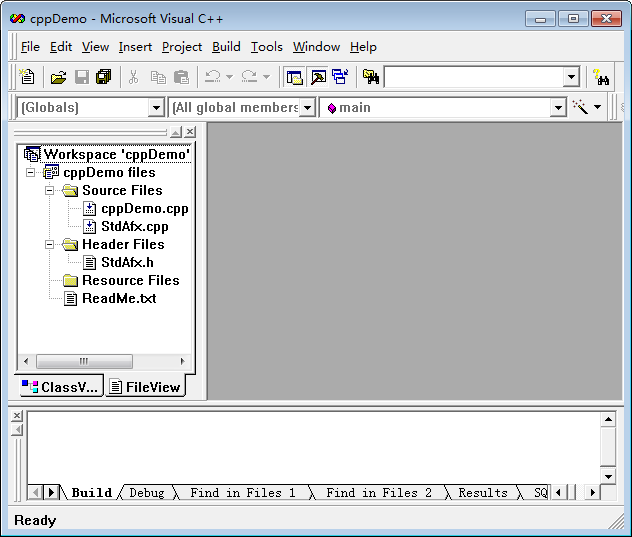Click the Search help binoculars icon
Screen dimensions: 632x537
(x=601, y=77)
